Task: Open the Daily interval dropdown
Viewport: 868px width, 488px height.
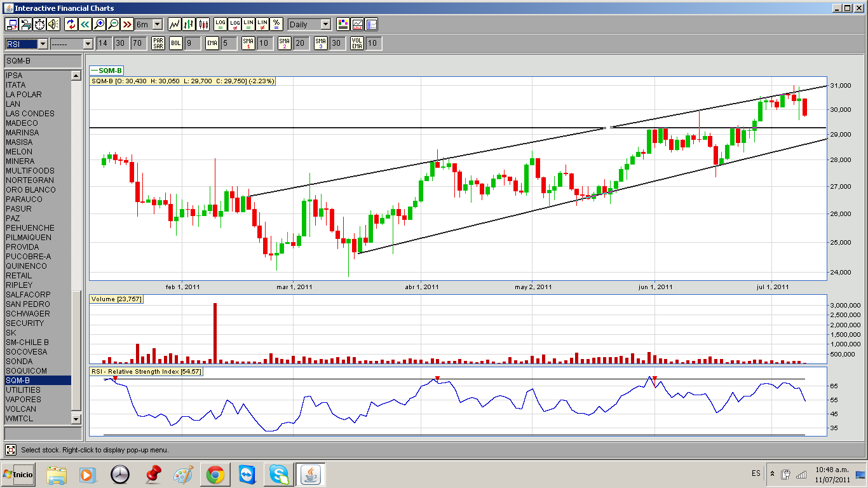Action: pos(325,24)
